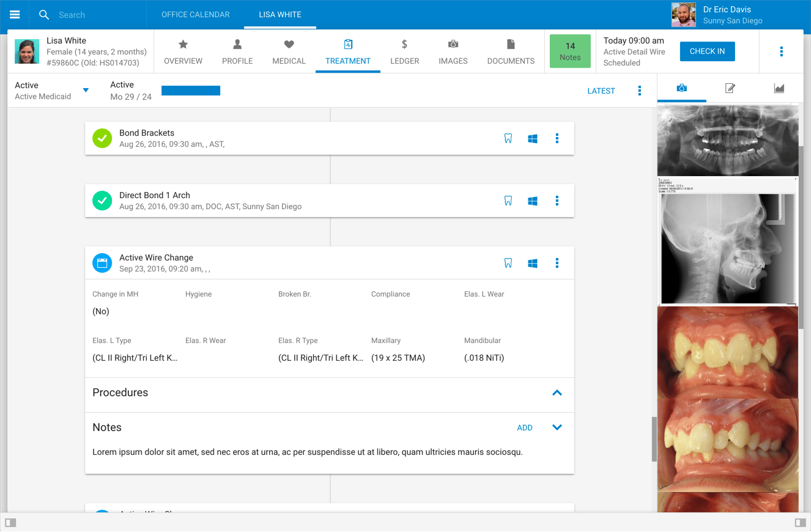The width and height of the screenshot is (811, 532).
Task: Click Mandibular value .018 NiTi
Action: [484, 358]
